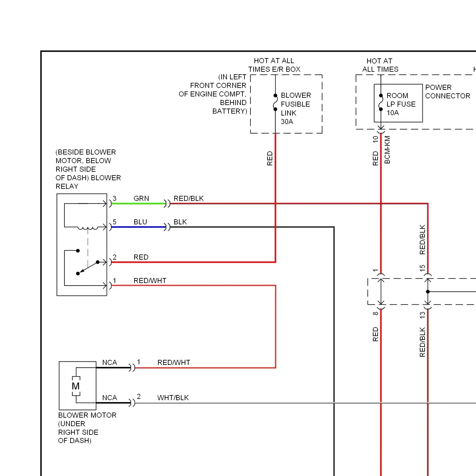Click the HOT AT ALL TIMES E/R BOX heading
The image size is (476, 476).
click(x=274, y=65)
